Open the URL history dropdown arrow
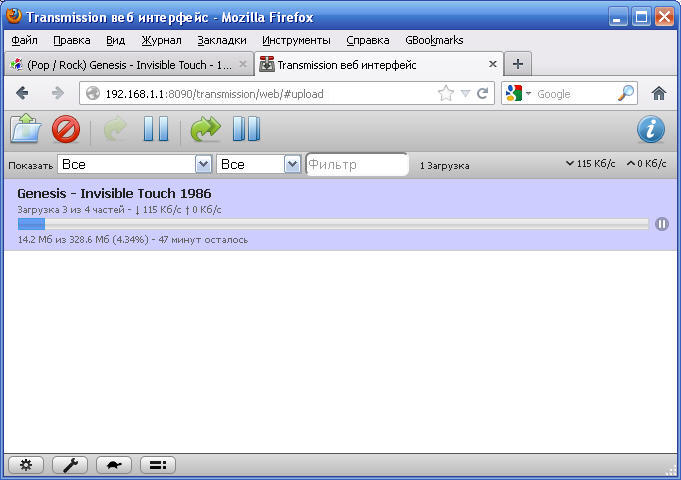Viewport: 681px width, 480px height. [x=465, y=93]
